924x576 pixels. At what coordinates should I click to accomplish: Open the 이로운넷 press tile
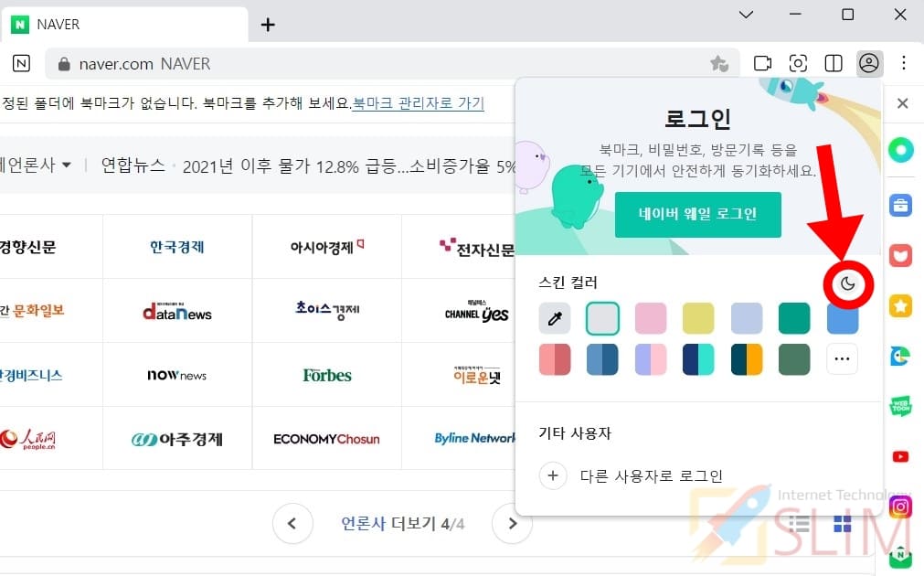[x=460, y=375]
